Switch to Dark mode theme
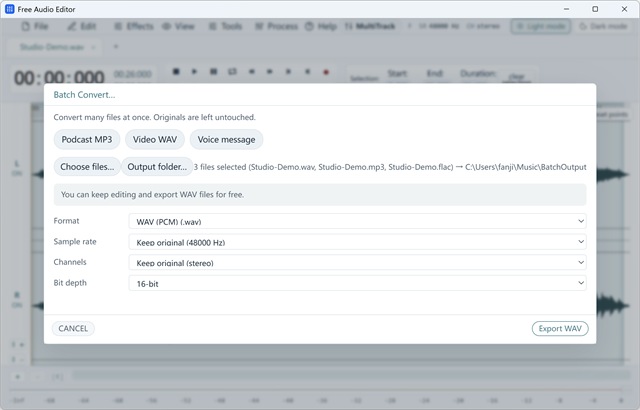 604,27
